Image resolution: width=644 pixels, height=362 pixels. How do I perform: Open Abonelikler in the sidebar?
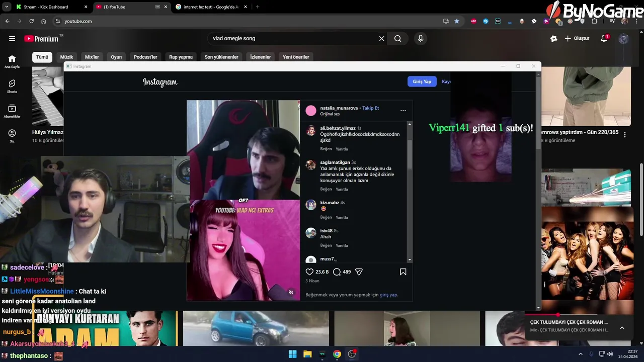coord(12,111)
